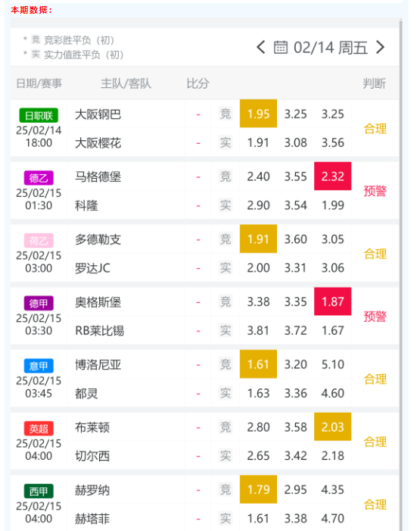Click the 主队/客队 column header

point(126,83)
